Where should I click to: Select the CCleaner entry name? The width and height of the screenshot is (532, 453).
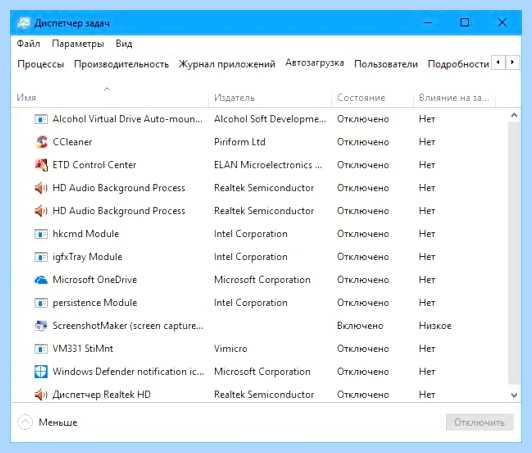72,142
